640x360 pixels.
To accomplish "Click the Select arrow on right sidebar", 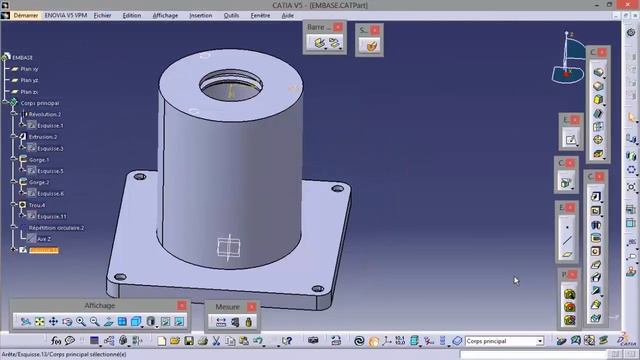I will 631,118.
